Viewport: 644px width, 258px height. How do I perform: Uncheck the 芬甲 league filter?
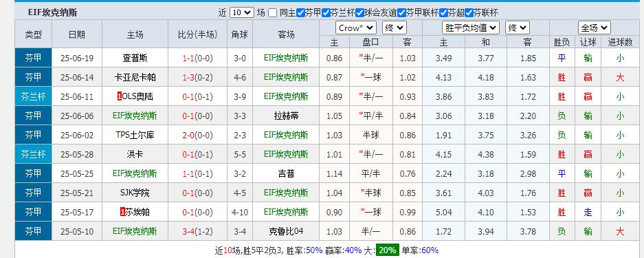click(300, 13)
